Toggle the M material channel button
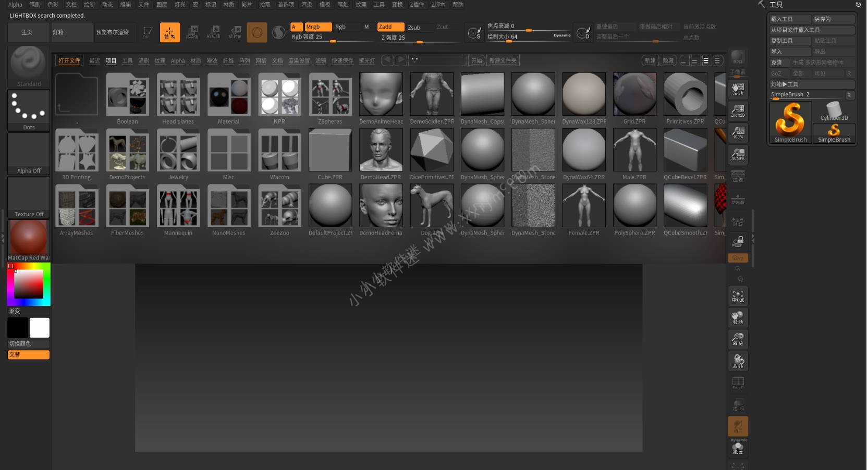Screen dimensions: 868x470 [x=366, y=27]
